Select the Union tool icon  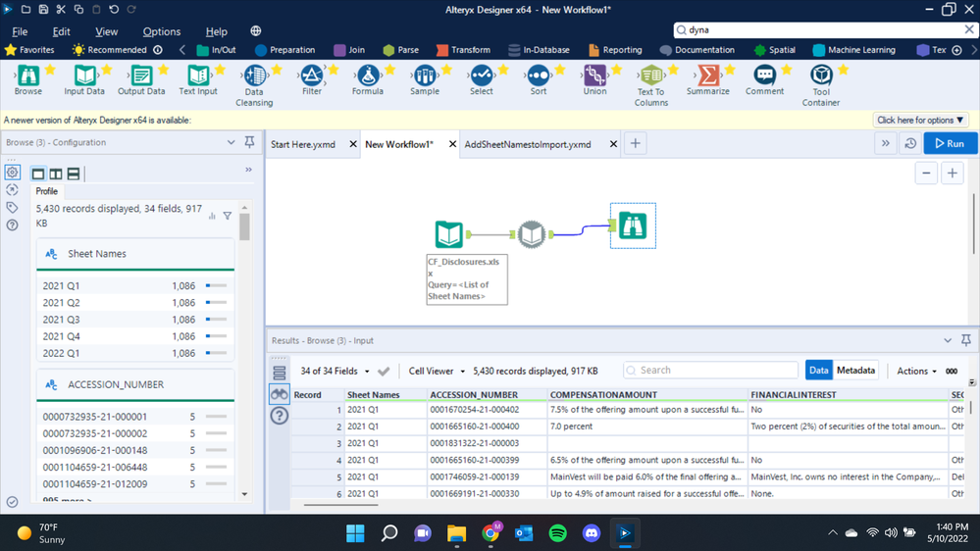pyautogui.click(x=594, y=75)
